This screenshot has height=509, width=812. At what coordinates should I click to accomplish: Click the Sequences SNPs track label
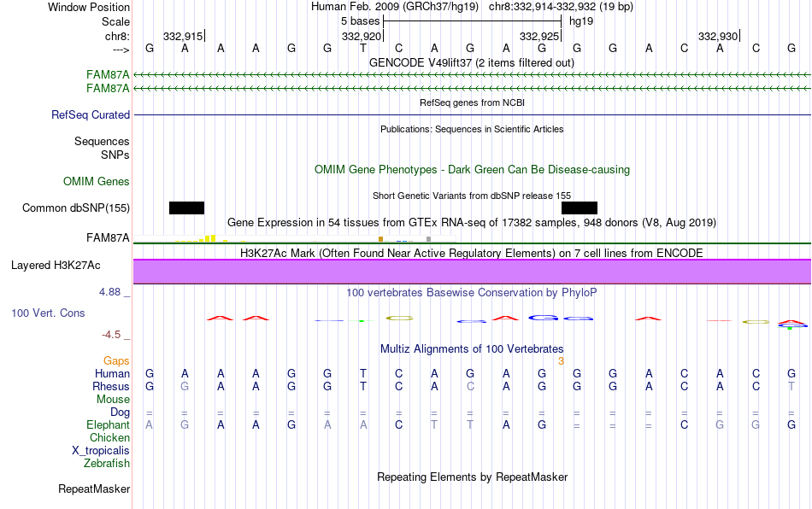pyautogui.click(x=102, y=148)
